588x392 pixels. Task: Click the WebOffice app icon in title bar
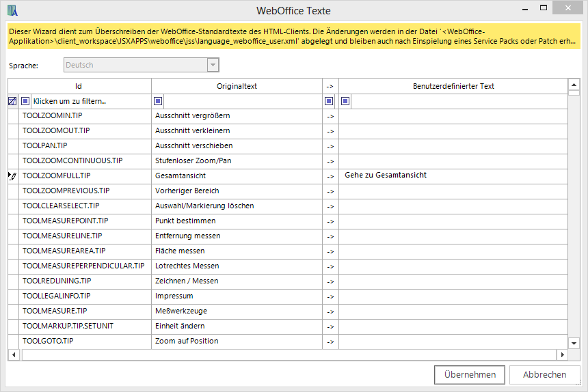pos(12,10)
